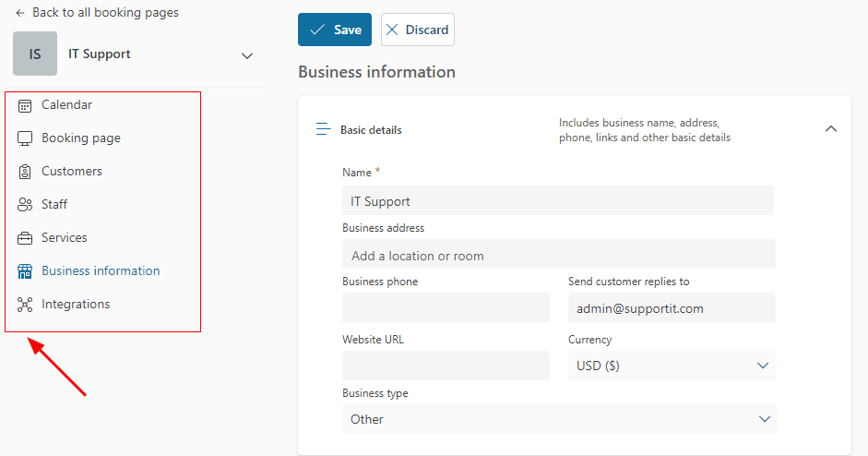The image size is (868, 456).
Task: Click the Name input field
Action: click(557, 201)
